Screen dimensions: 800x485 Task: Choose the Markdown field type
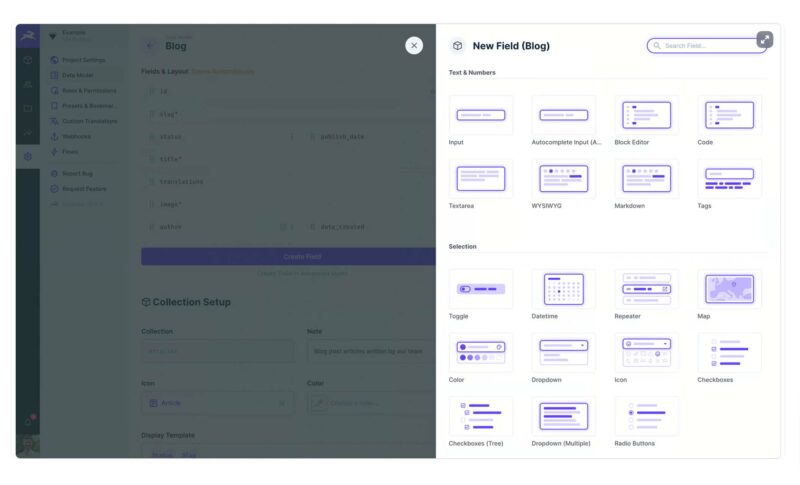click(x=646, y=178)
